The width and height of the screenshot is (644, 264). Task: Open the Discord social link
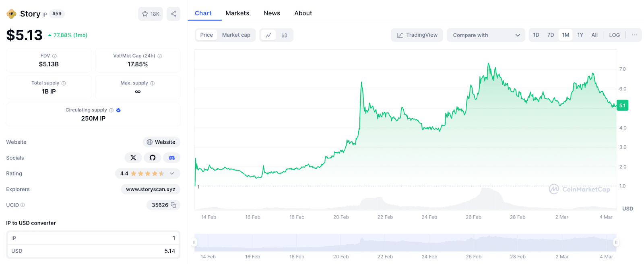(172, 158)
